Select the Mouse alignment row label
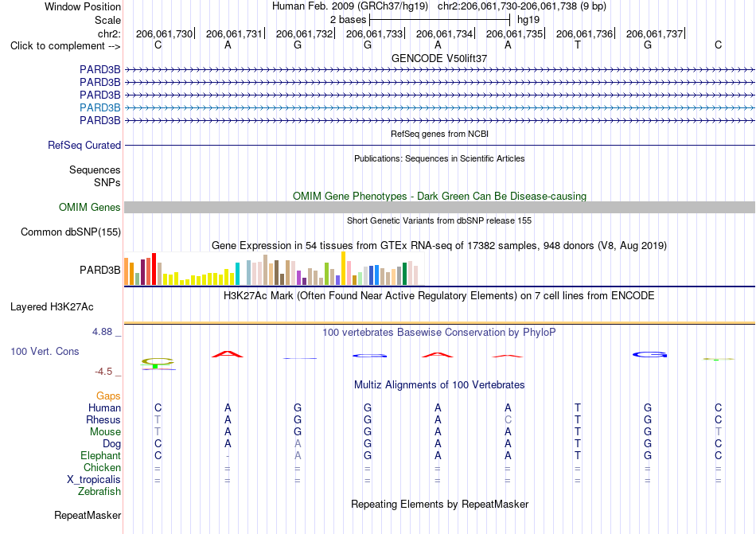Image resolution: width=756 pixels, height=534 pixels. click(105, 432)
